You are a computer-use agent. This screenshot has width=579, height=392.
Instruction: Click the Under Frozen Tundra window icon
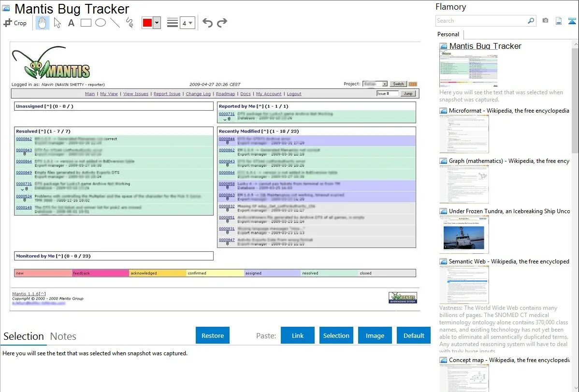click(443, 211)
